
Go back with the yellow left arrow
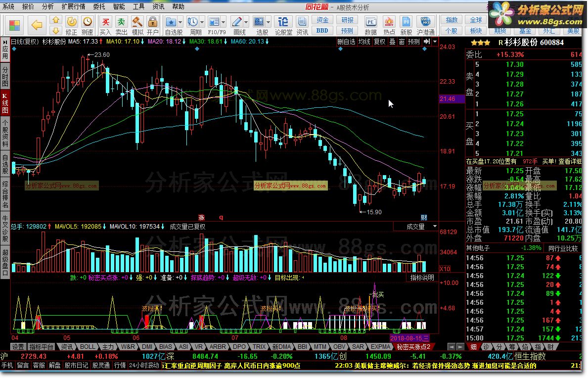(37, 25)
